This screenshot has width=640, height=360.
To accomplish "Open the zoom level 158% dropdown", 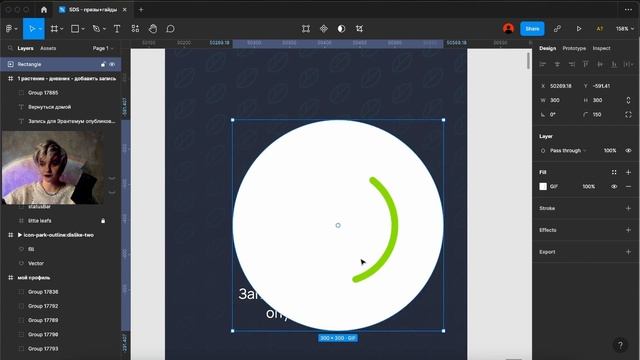I will (x=624, y=29).
